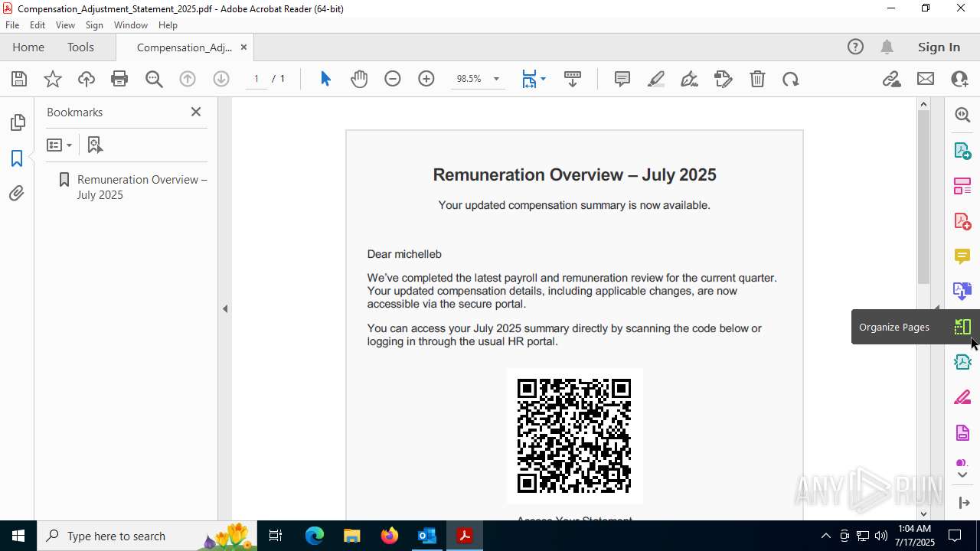Toggle the Bookmarks panel icon
980x551 pixels.
point(17,158)
